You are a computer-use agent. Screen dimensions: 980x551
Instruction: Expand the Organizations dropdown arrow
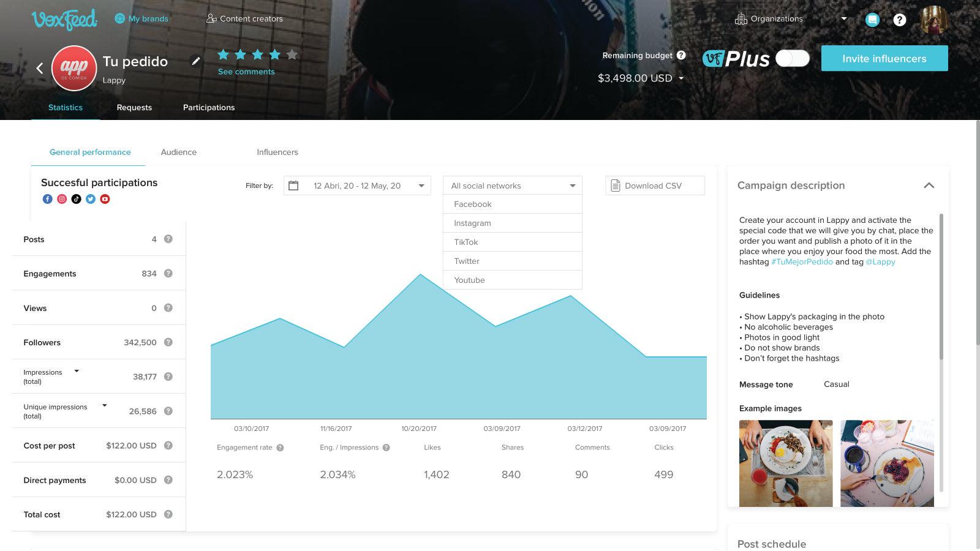click(x=844, y=19)
